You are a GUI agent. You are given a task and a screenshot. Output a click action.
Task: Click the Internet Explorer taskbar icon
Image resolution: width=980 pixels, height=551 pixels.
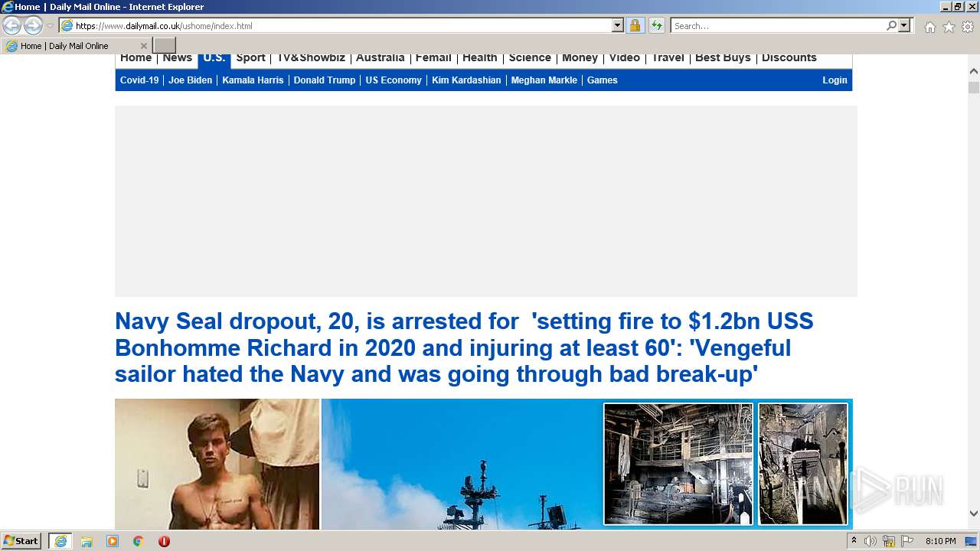point(60,541)
